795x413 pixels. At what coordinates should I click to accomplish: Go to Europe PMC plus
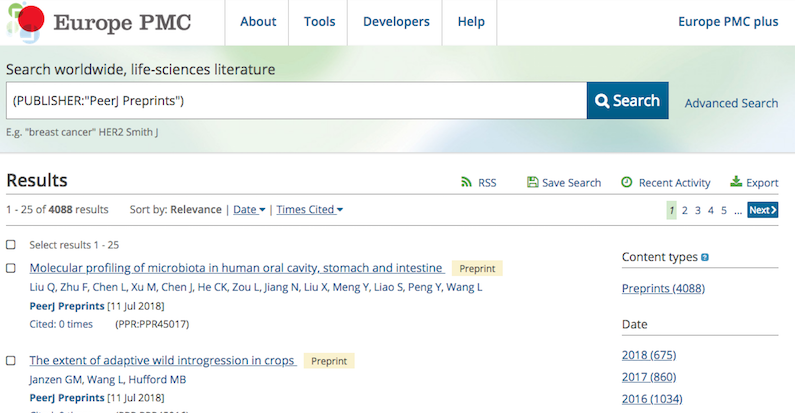click(728, 22)
